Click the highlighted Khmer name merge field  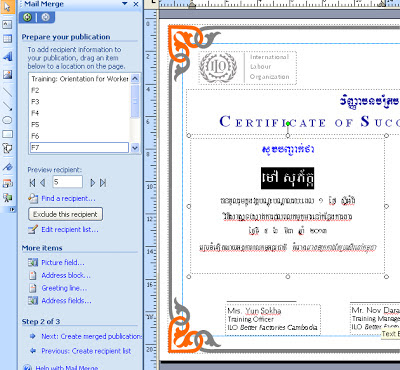[x=287, y=178]
